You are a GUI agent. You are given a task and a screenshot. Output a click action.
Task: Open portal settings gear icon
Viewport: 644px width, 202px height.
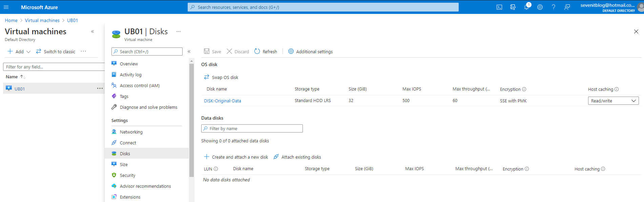tap(540, 7)
